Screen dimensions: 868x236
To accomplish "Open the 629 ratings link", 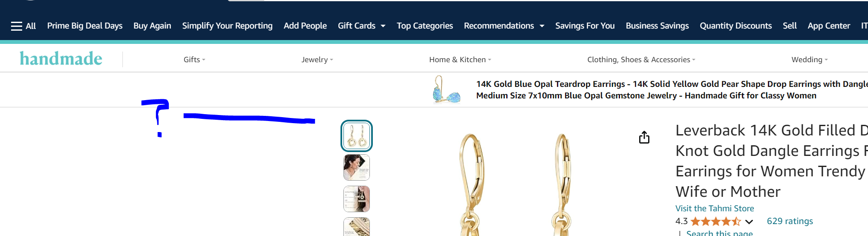I will [x=790, y=221].
